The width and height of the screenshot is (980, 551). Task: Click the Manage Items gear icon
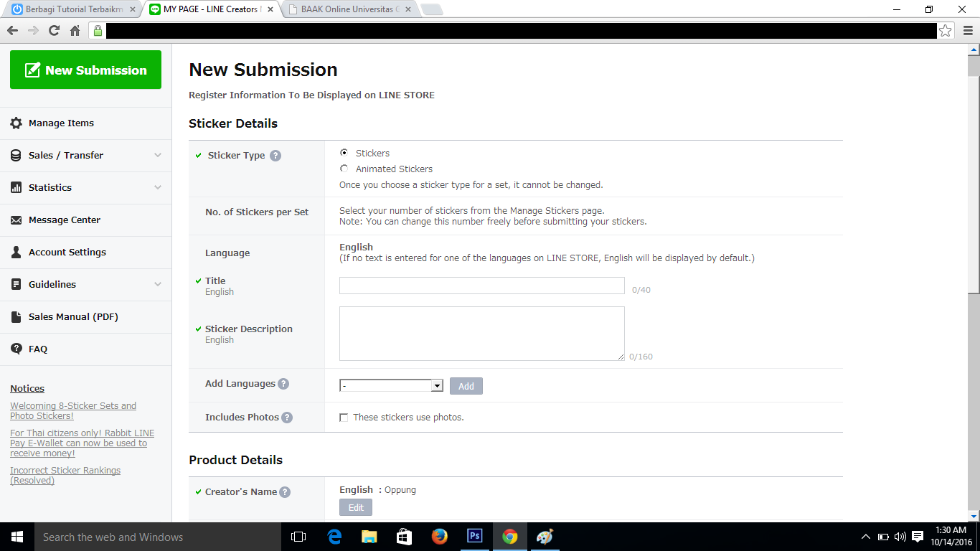(16, 123)
